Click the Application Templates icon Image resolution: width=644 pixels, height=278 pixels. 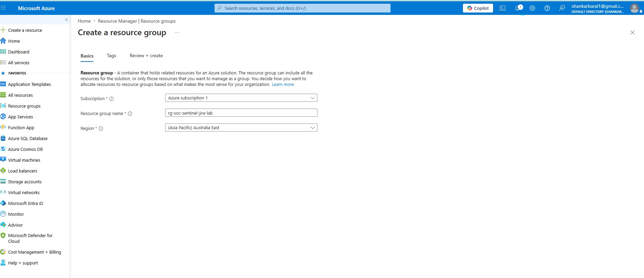click(x=3, y=84)
